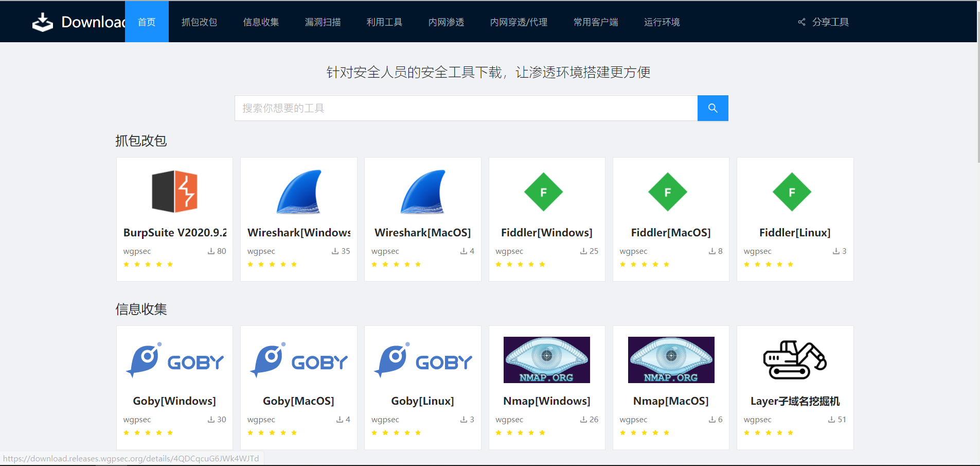
Task: Click the download count icon on Nmap[Windows] card
Action: coord(583,420)
